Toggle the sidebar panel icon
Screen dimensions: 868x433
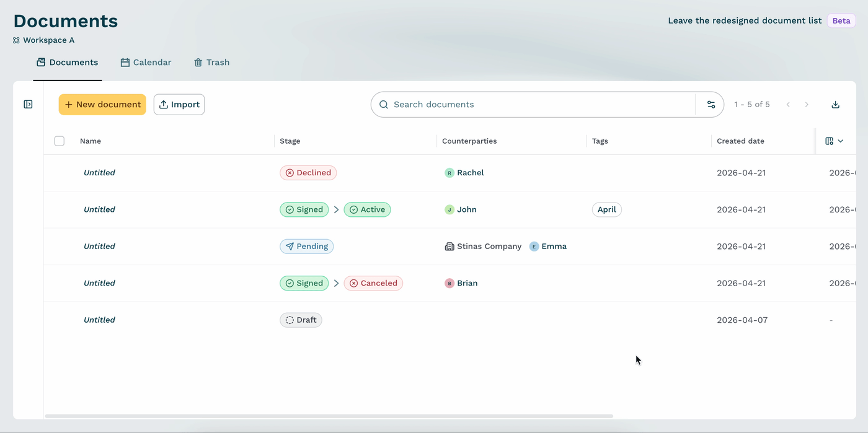[28, 104]
